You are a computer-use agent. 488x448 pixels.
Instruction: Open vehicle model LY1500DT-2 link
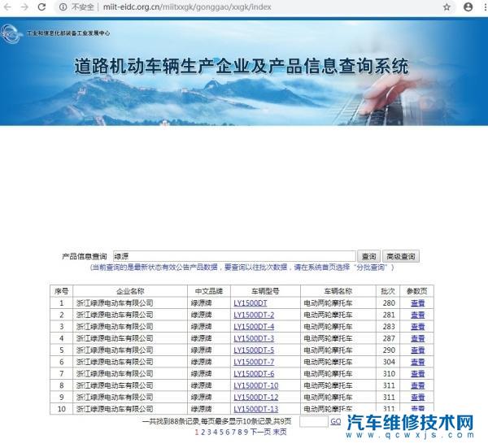[x=254, y=315]
